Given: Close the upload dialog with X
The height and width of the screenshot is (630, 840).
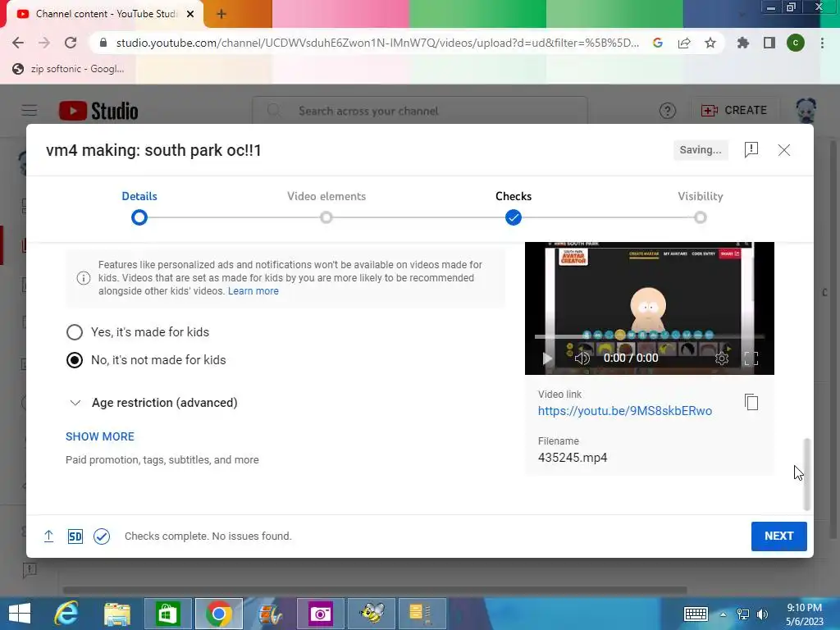Looking at the screenshot, I should pos(783,150).
